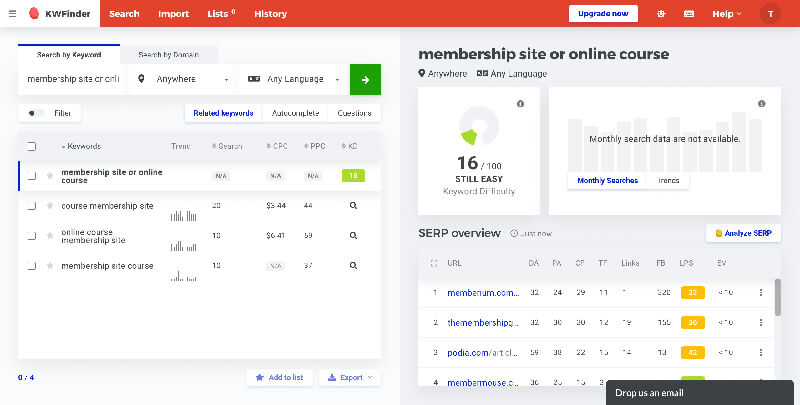Click the green search arrow button
Viewport: 800px width, 405px height.
365,80
